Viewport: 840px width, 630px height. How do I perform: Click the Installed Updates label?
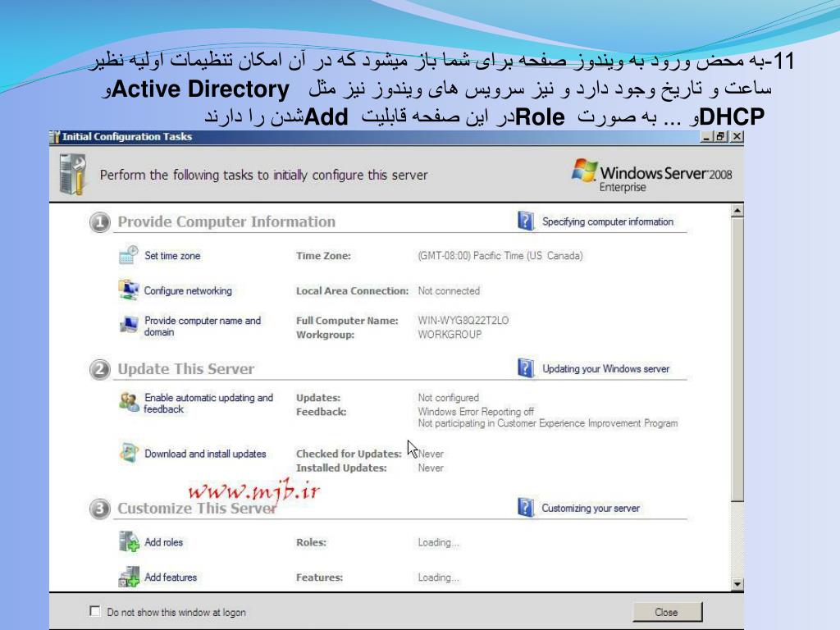click(x=341, y=468)
